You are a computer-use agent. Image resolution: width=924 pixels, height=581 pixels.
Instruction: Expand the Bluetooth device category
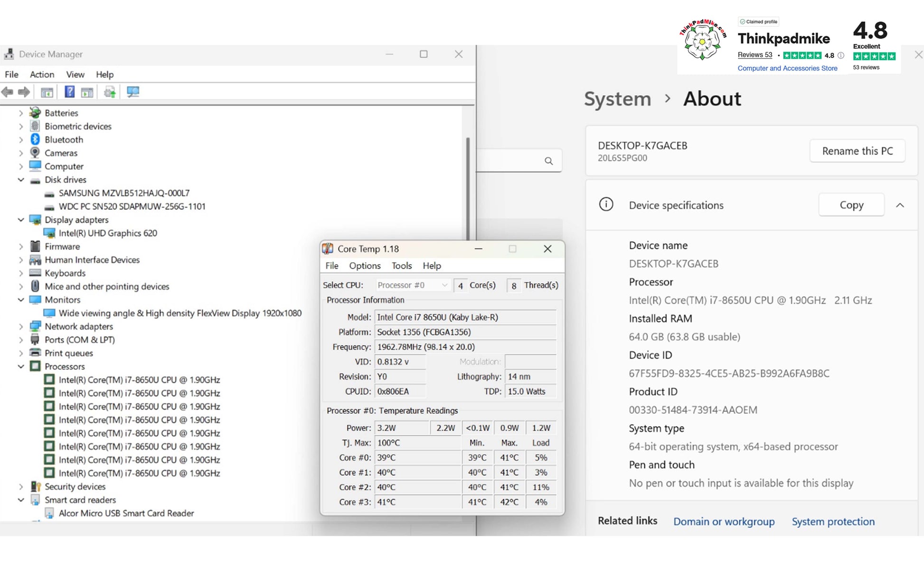tap(21, 140)
